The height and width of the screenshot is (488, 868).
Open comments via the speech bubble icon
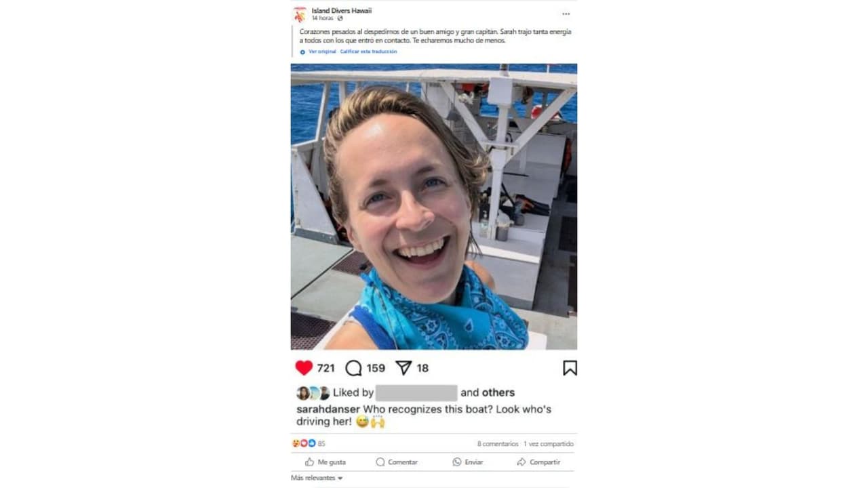(353, 368)
